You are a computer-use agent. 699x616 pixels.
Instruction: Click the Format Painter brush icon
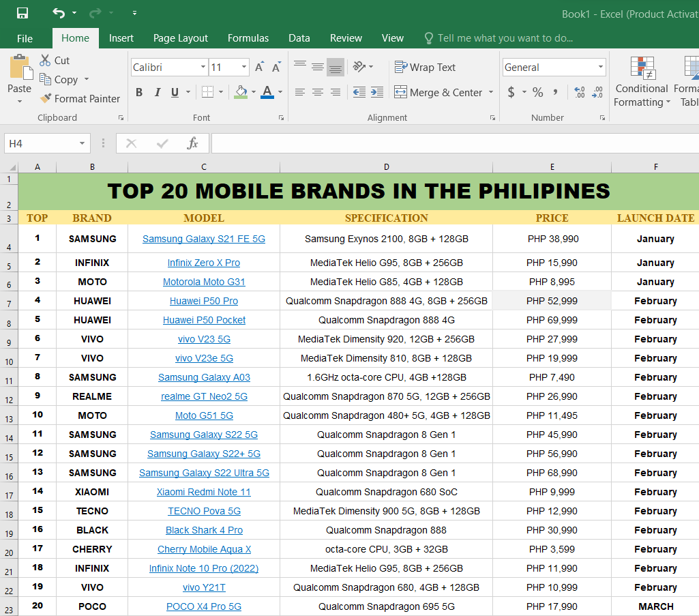(46, 99)
